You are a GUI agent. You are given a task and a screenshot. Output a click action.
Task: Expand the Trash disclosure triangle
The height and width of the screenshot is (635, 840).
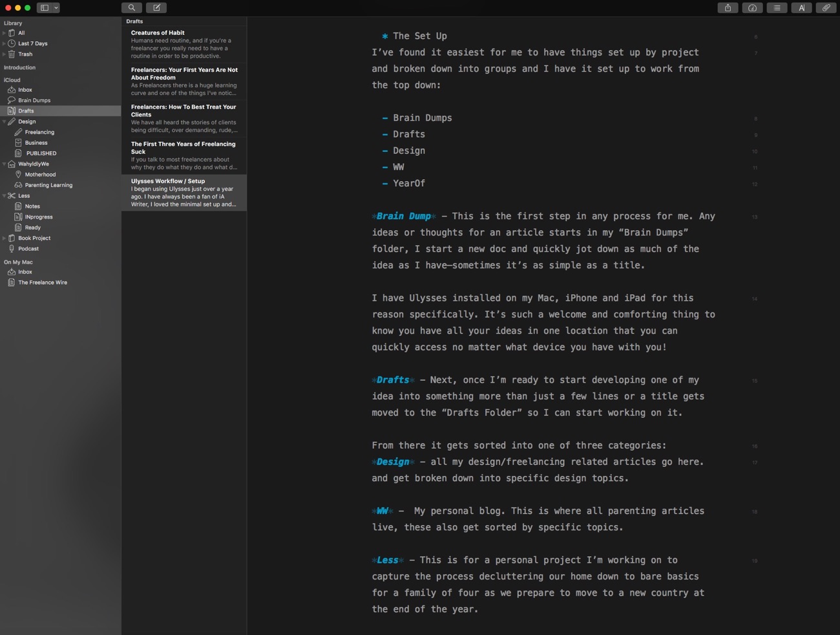[x=4, y=54]
